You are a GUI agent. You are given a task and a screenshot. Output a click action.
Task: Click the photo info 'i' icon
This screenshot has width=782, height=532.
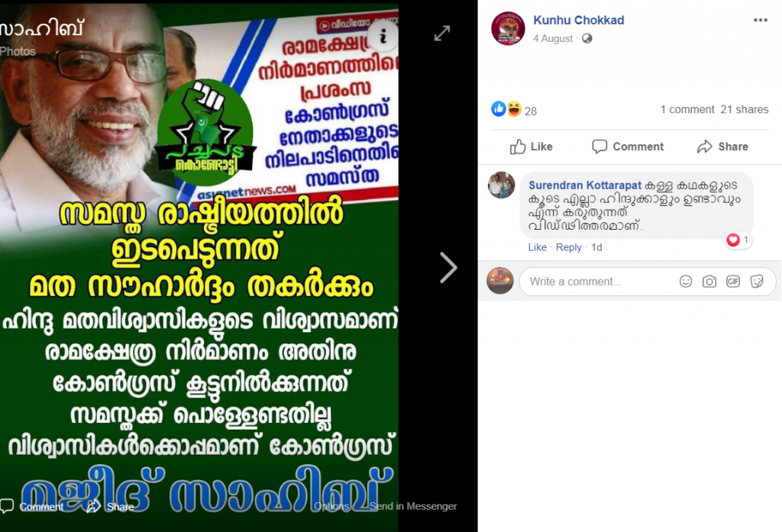click(383, 36)
